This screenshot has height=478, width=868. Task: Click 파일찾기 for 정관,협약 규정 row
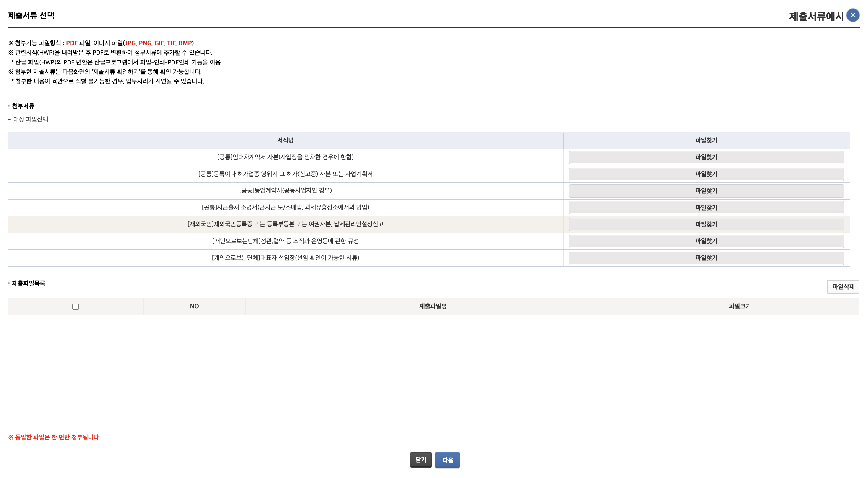coord(706,241)
